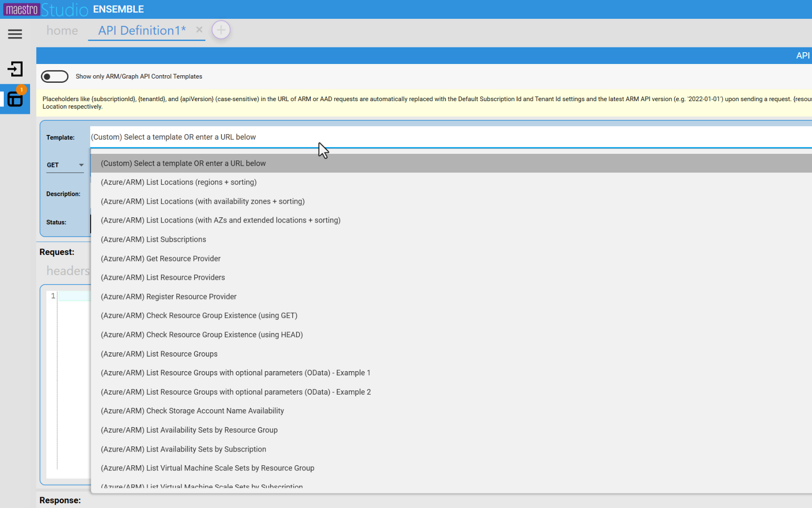Open the hamburger navigation menu
Viewport: 812px width, 508px height.
15,34
